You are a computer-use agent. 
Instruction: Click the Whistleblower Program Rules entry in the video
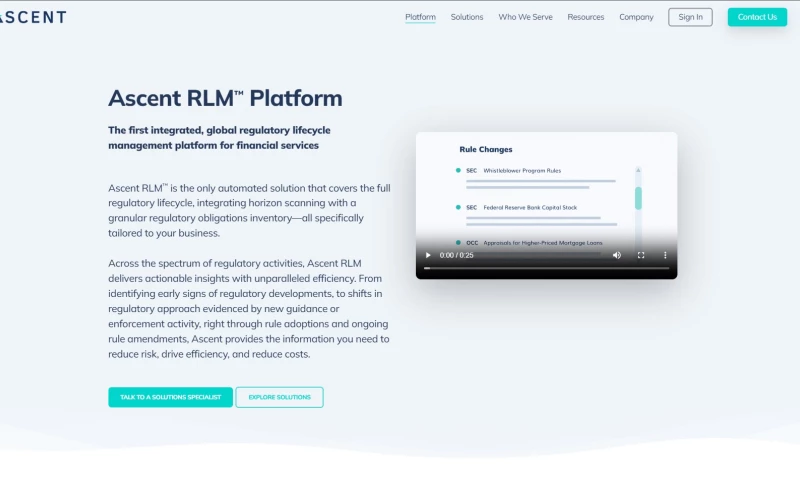coord(522,171)
